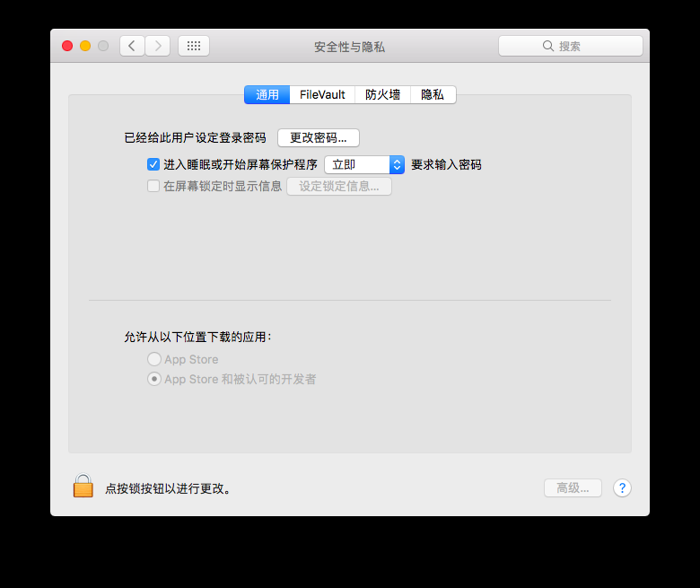This screenshot has height=588, width=700.
Task: Enable 在屏幕锁定时显示信息 checkbox
Action: pyautogui.click(x=153, y=186)
